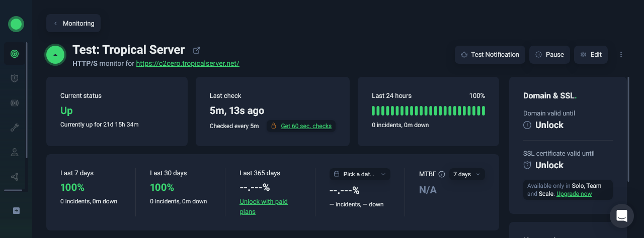Screen dimensions: 644x238
Task: Click the shield icon beside SSL Unlock
Action: click(x=527, y=165)
